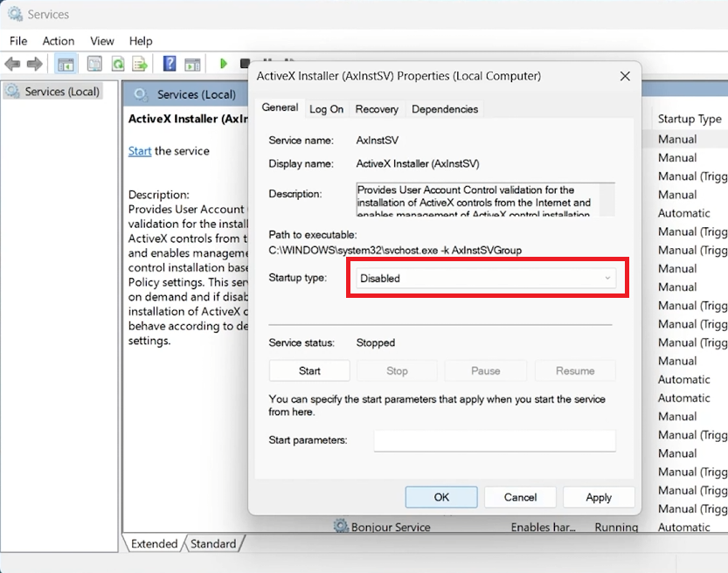Click the AxInstSV service name value
Image resolution: width=728 pixels, height=573 pixels.
pyautogui.click(x=377, y=140)
